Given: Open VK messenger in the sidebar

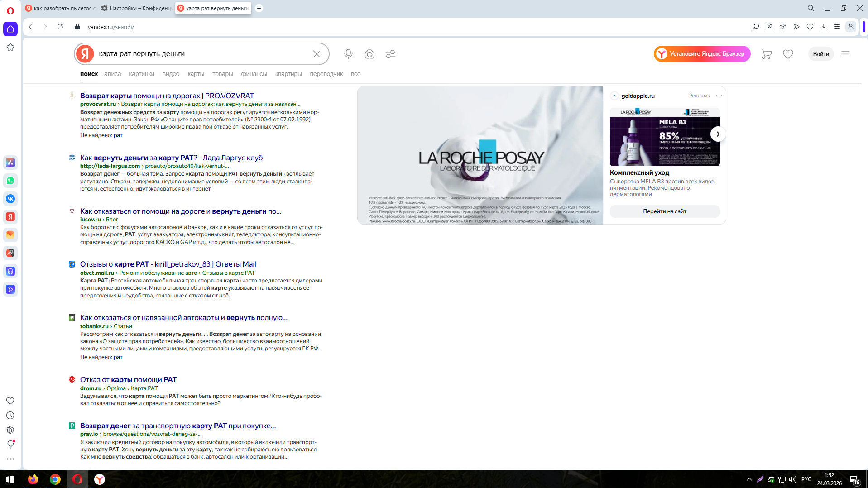Looking at the screenshot, I should click(x=10, y=199).
